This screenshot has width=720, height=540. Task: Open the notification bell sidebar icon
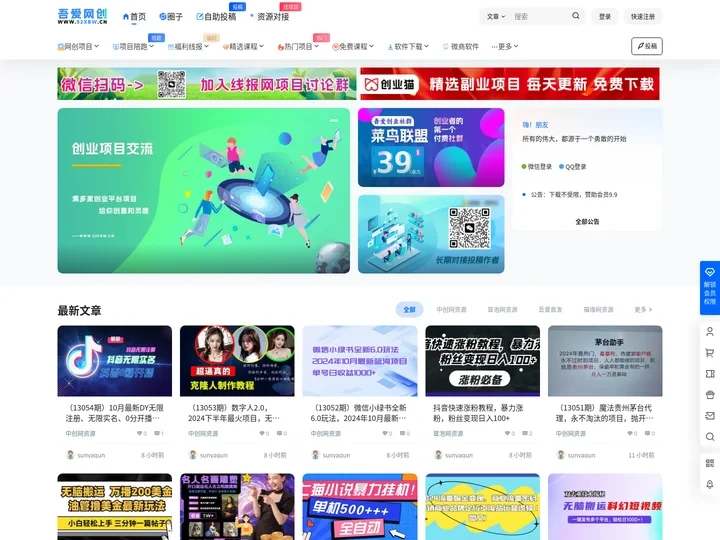709,484
